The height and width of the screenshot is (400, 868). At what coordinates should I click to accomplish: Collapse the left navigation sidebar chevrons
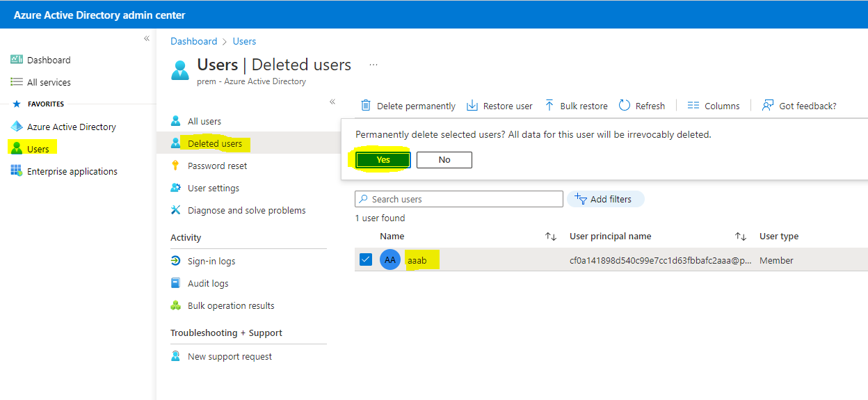point(147,38)
